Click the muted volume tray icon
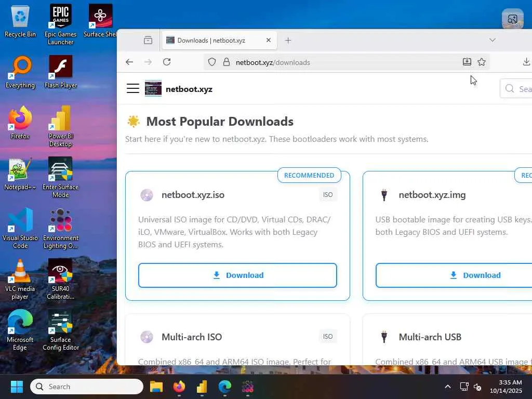Viewport: 532px width, 399px height. pyautogui.click(x=477, y=387)
